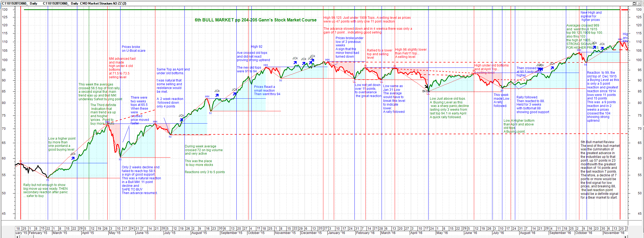Click the blue JCk arrow above the 'Low a higher point' note

click(x=73, y=158)
